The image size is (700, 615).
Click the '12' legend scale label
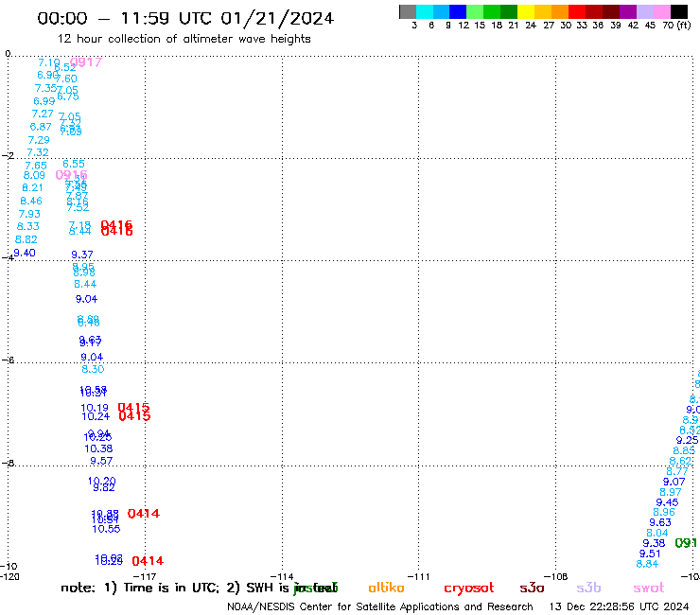(x=464, y=26)
